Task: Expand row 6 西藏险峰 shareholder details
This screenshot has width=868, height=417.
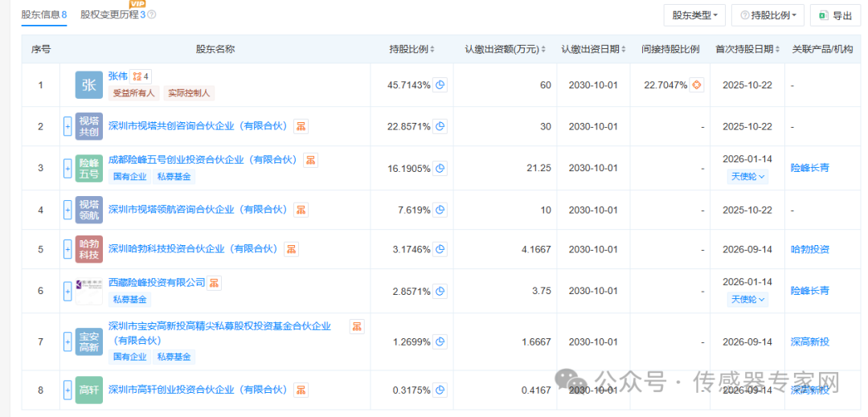Action: coord(68,291)
